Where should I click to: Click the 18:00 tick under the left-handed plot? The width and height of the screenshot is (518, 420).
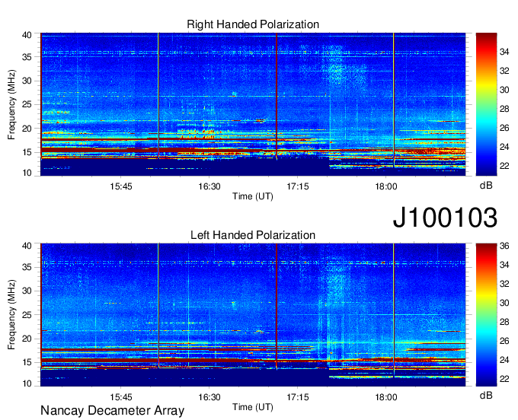tap(386, 397)
